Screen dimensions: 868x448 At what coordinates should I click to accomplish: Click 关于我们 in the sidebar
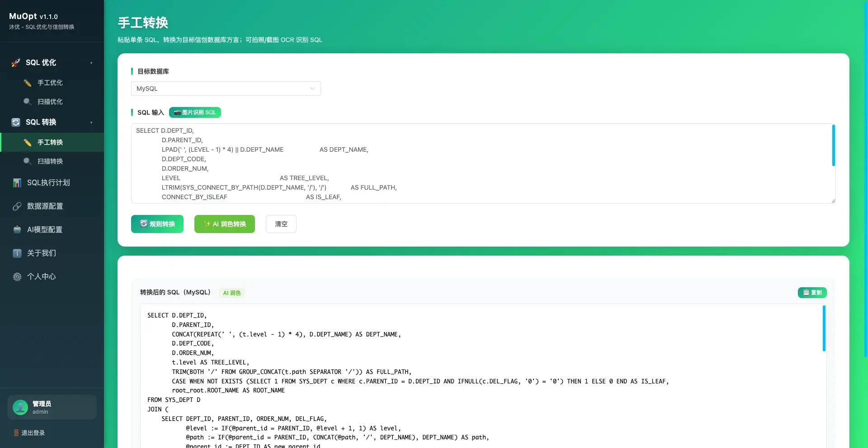52,253
